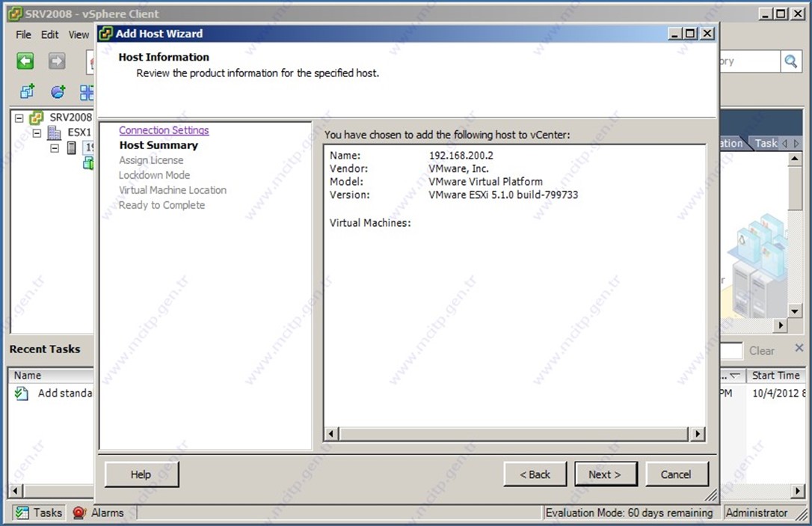Open the Tasks status bar panel
812x526 pixels.
(39, 513)
